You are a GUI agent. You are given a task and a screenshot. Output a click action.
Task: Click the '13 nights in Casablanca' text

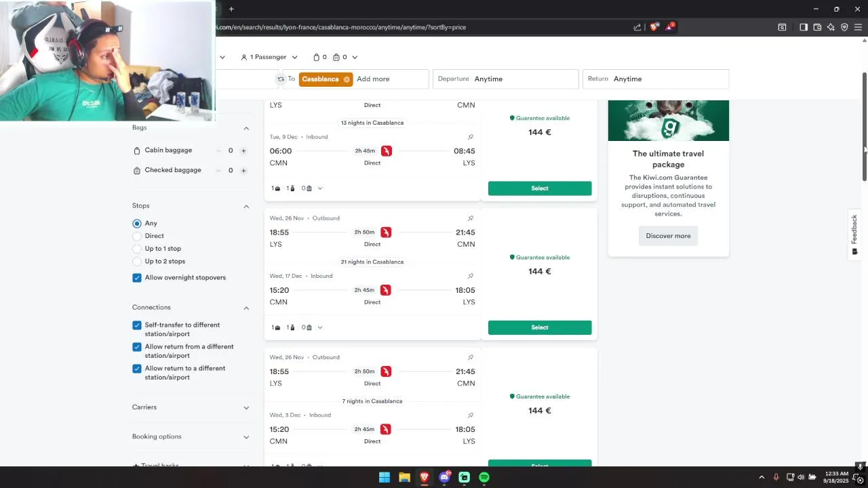[372, 123]
